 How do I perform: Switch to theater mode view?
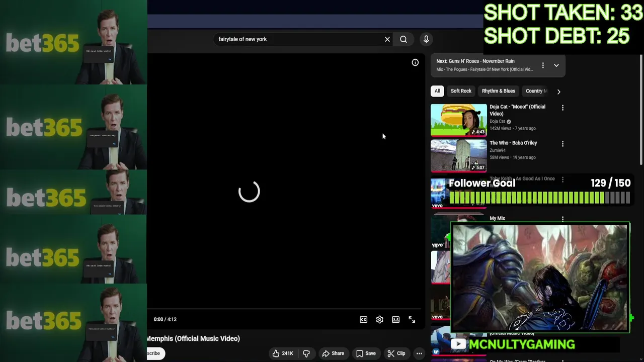pos(396,319)
